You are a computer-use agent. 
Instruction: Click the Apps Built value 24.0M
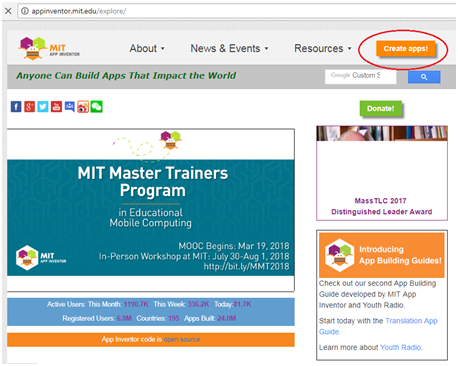(x=227, y=318)
